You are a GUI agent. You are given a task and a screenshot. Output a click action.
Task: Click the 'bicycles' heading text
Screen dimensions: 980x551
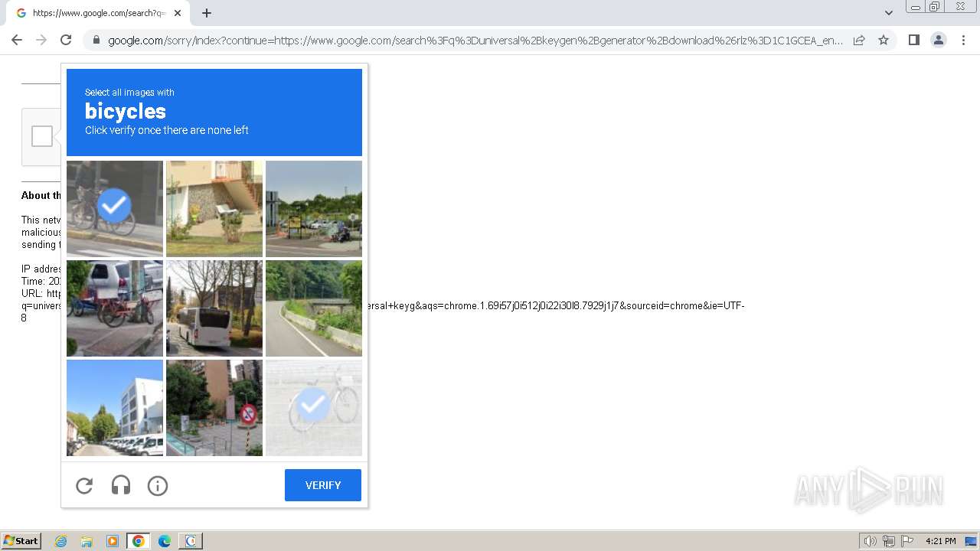[126, 111]
